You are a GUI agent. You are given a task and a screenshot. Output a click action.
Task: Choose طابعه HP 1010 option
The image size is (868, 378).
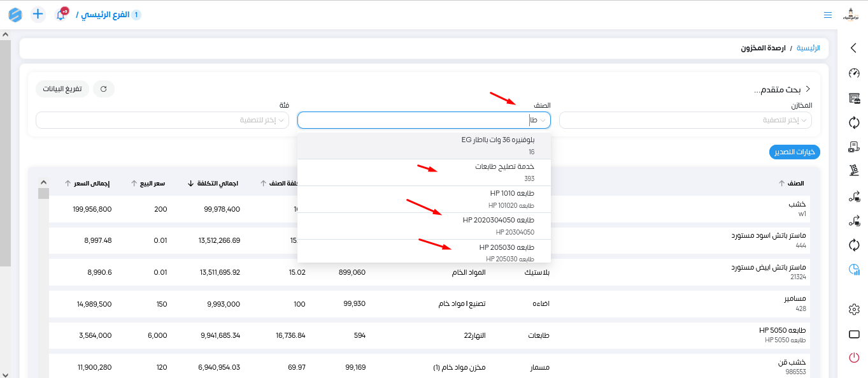tap(423, 199)
